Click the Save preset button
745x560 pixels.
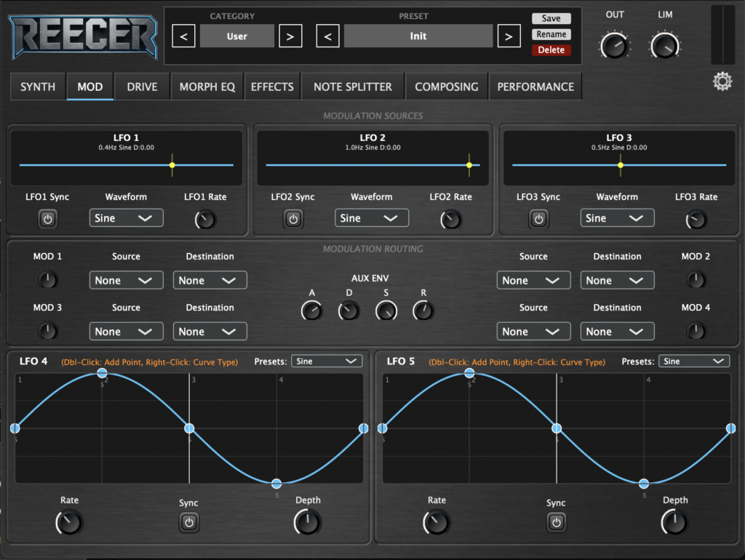pos(551,18)
